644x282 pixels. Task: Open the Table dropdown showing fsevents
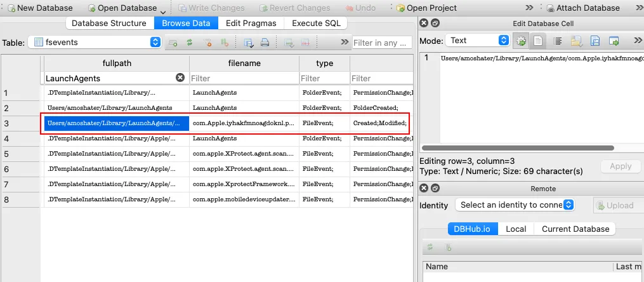tap(95, 42)
